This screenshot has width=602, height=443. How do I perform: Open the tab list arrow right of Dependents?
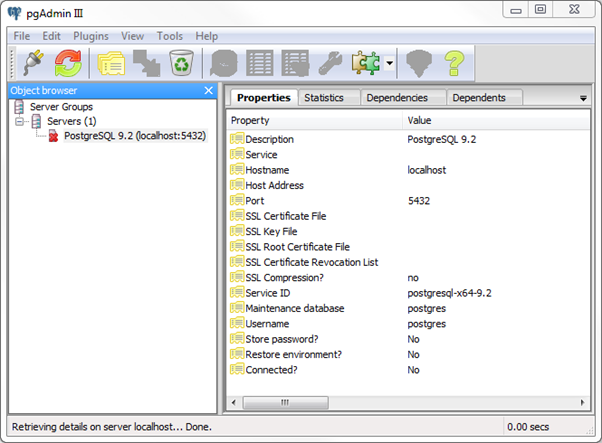(583, 98)
